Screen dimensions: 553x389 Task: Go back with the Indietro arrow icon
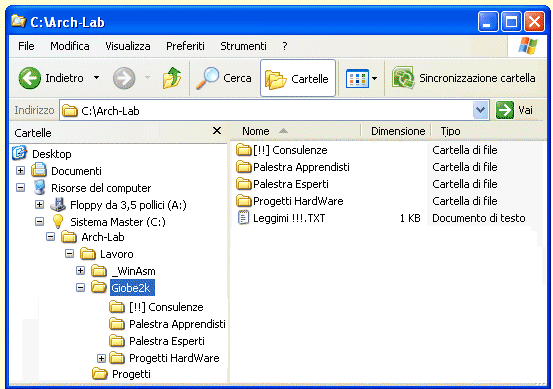pos(30,78)
